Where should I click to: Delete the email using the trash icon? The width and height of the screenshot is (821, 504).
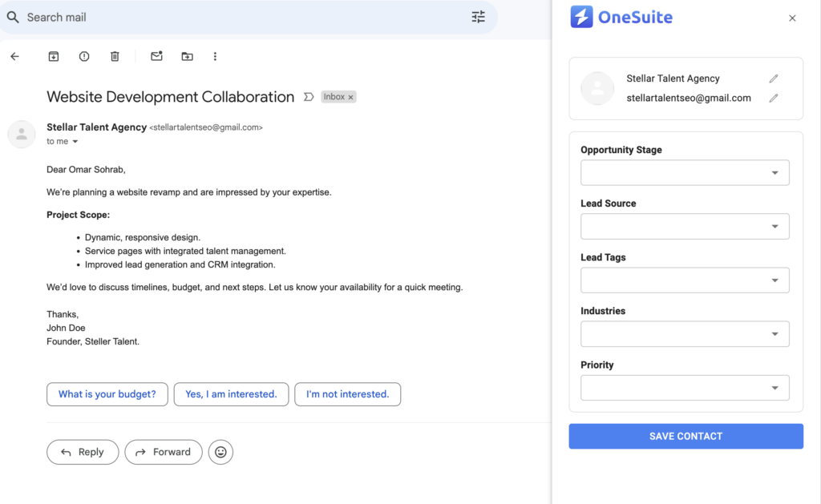[115, 56]
